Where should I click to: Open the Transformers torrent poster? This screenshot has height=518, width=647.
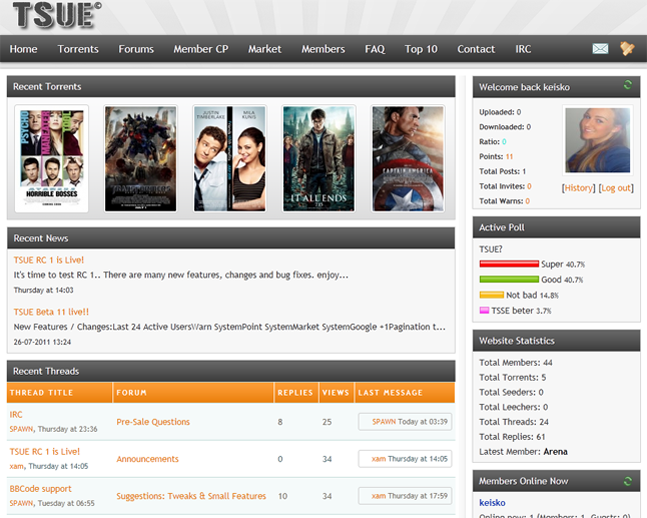pyautogui.click(x=140, y=158)
